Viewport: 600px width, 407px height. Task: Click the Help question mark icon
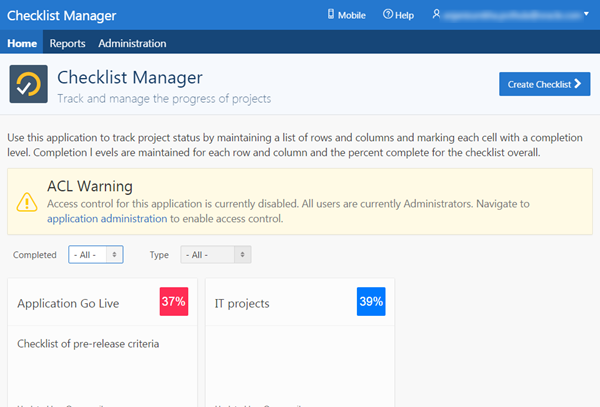[x=388, y=15]
